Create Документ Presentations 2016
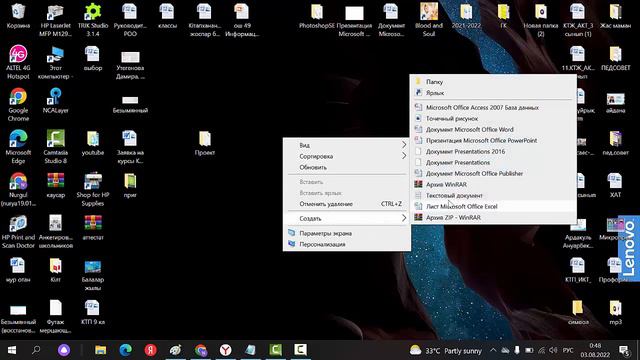Image resolution: width=640 pixels, height=360 pixels. tap(493, 151)
